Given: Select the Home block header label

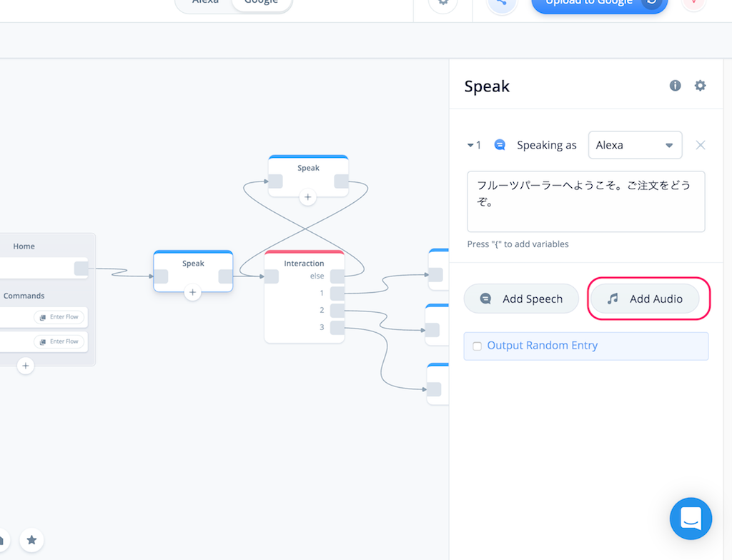Looking at the screenshot, I should coord(24,246).
